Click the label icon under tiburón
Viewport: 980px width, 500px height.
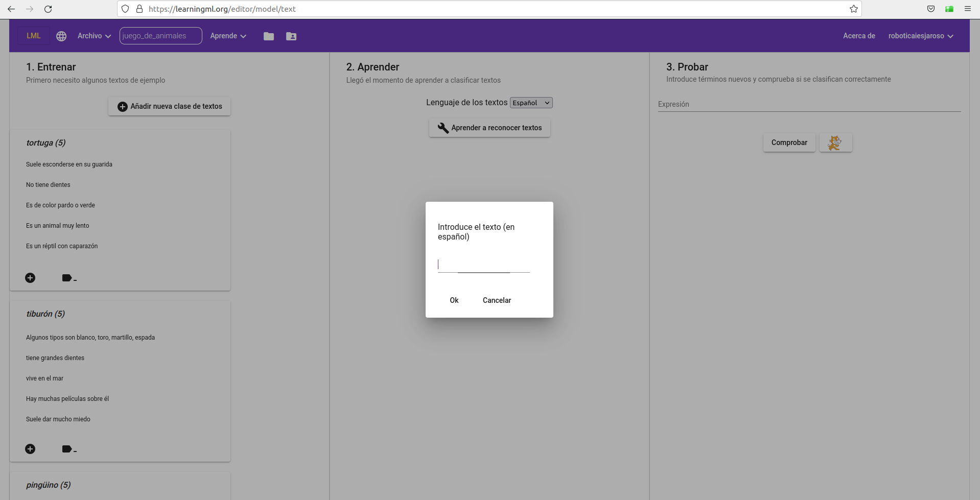click(x=68, y=449)
